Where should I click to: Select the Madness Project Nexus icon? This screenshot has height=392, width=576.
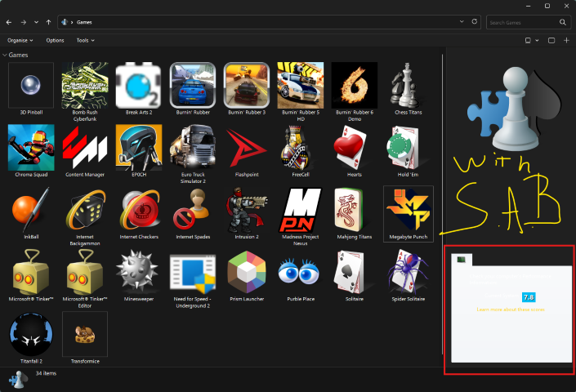click(x=300, y=209)
